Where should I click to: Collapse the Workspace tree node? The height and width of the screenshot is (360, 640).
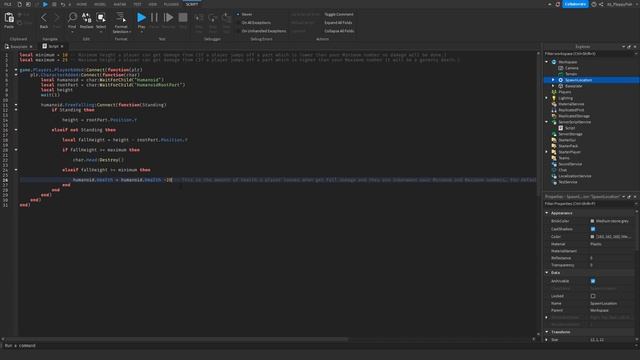[x=547, y=62]
